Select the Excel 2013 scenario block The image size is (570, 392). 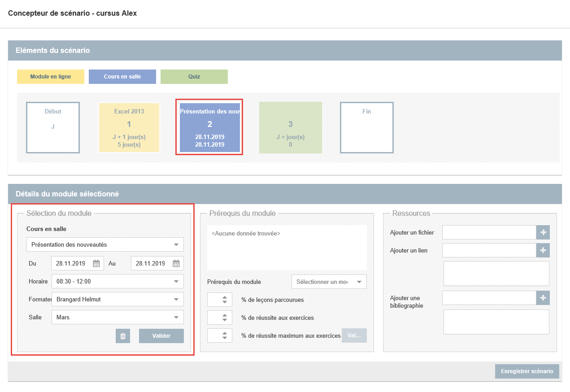129,127
